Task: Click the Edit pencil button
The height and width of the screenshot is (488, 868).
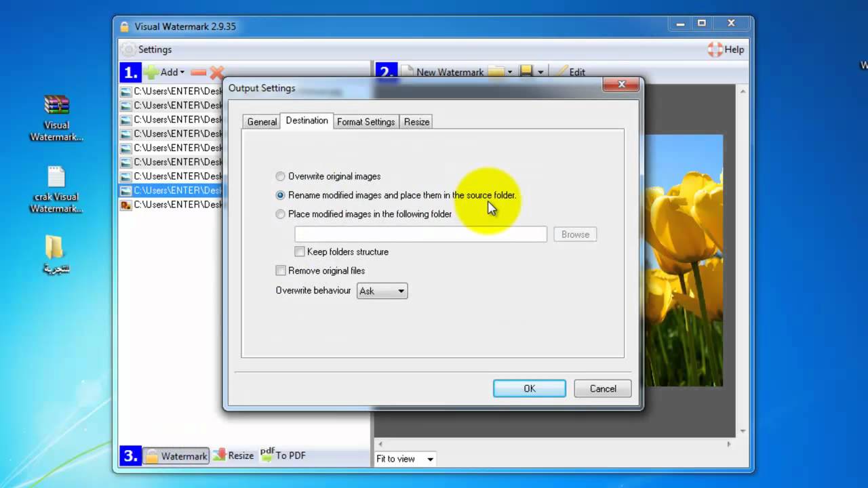Action: click(x=570, y=72)
